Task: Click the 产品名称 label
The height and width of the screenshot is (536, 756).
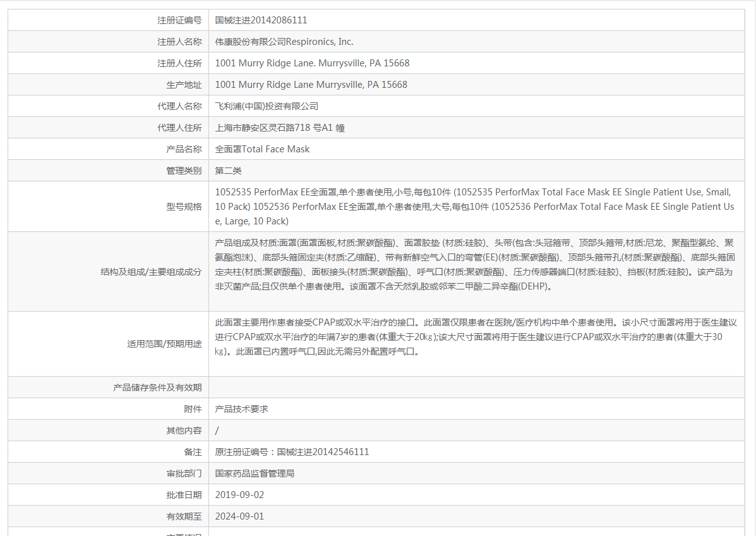Action: pyautogui.click(x=184, y=150)
